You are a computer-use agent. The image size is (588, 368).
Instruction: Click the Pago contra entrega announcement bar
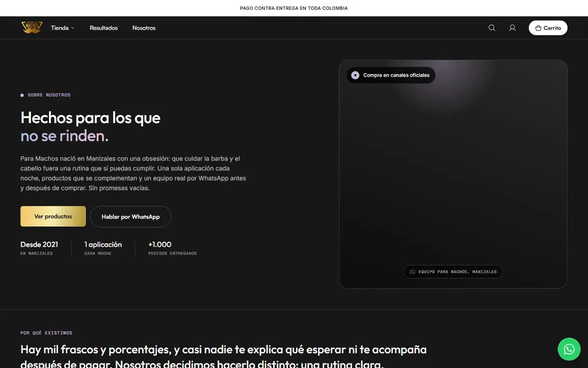coord(294,8)
